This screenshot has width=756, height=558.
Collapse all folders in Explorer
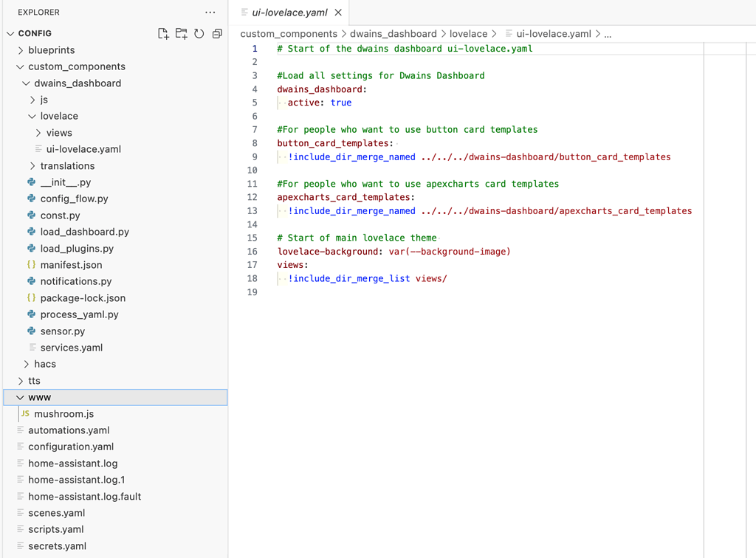(x=218, y=33)
